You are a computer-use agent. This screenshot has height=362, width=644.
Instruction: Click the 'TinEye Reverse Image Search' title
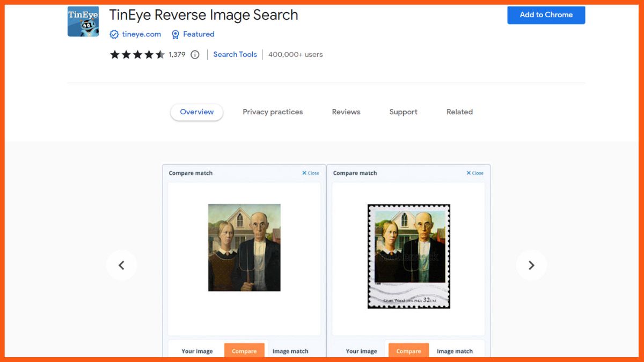coord(203,15)
